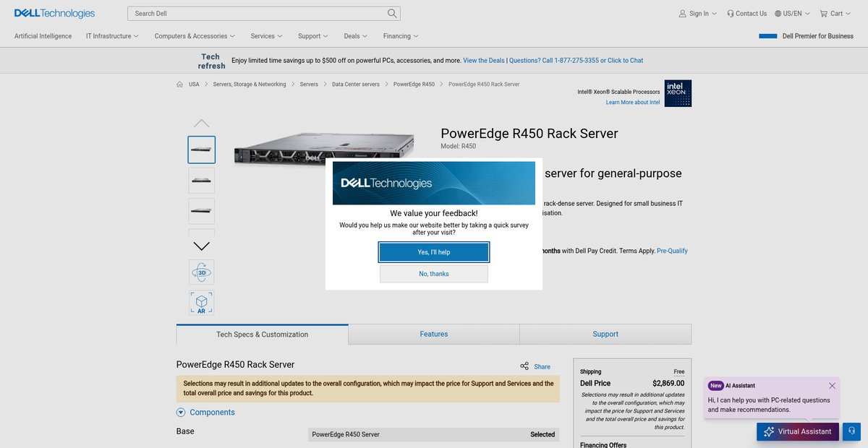
Task: Switch to Tech Specs & Customization tab
Action: click(262, 335)
